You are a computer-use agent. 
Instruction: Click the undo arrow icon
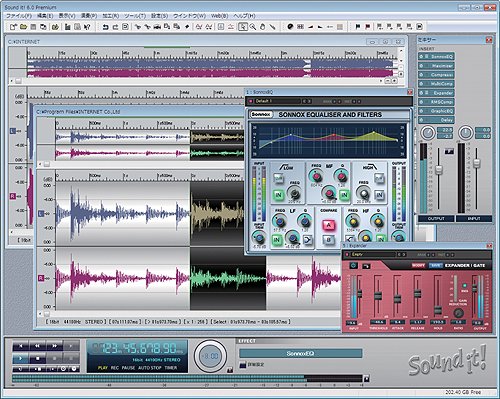(x=106, y=27)
